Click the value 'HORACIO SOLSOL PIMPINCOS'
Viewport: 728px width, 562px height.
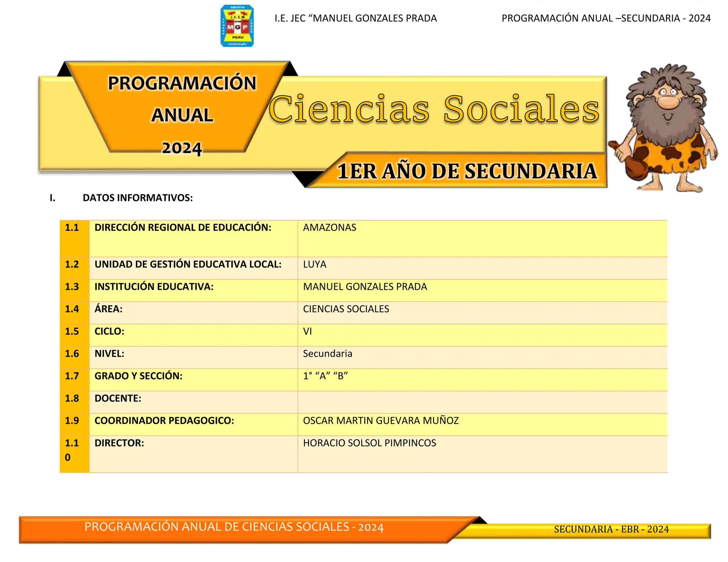(x=369, y=443)
